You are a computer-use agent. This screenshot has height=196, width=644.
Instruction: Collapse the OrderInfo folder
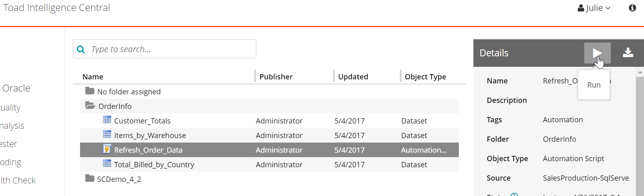point(90,106)
